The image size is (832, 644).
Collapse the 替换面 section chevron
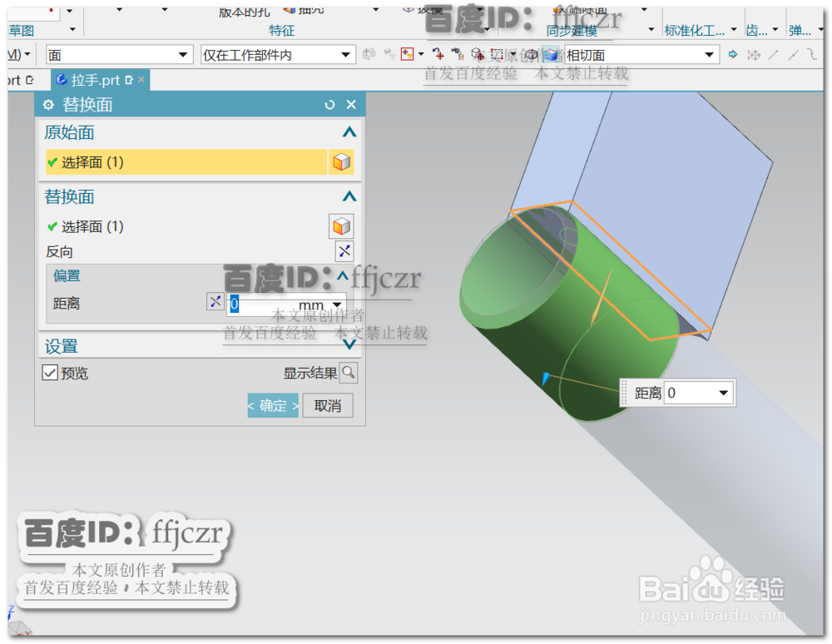[x=349, y=197]
